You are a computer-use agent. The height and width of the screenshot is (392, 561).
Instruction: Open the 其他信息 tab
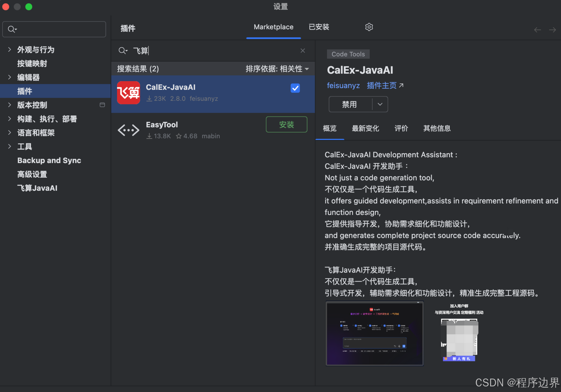pyautogui.click(x=437, y=128)
